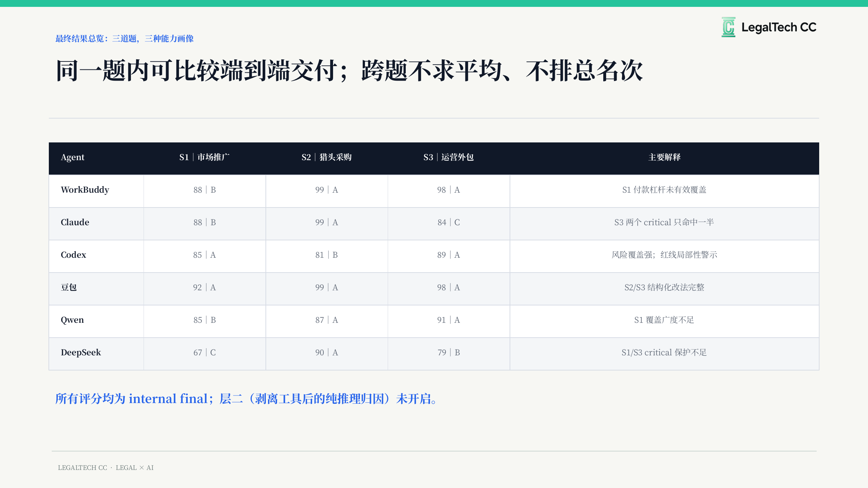Click Claude's S3 score 84 | C

448,222
